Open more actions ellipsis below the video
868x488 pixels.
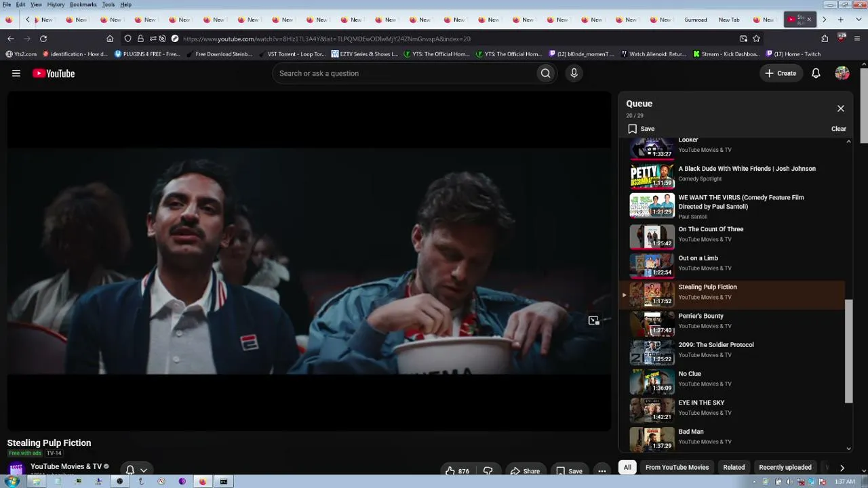pos(601,471)
